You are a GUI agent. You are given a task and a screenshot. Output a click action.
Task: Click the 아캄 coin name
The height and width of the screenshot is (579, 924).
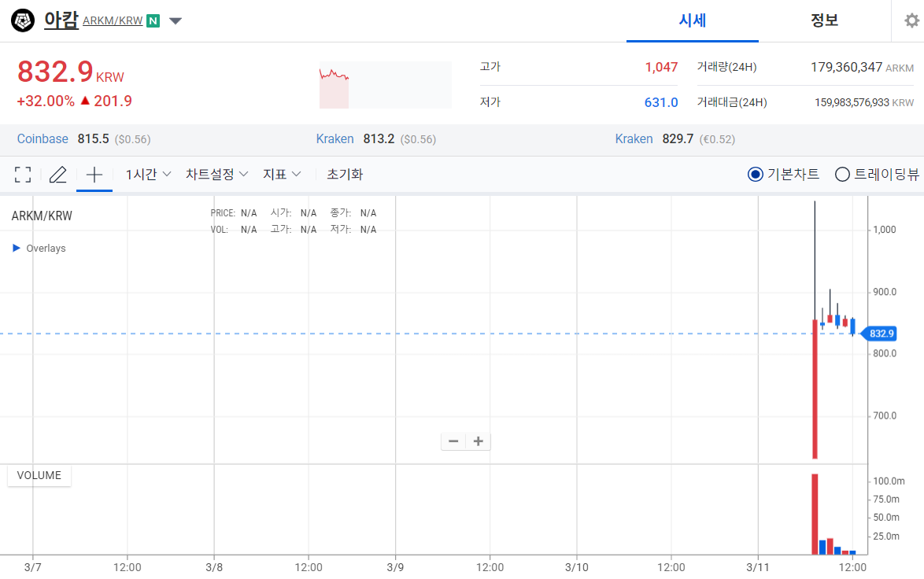(x=61, y=20)
